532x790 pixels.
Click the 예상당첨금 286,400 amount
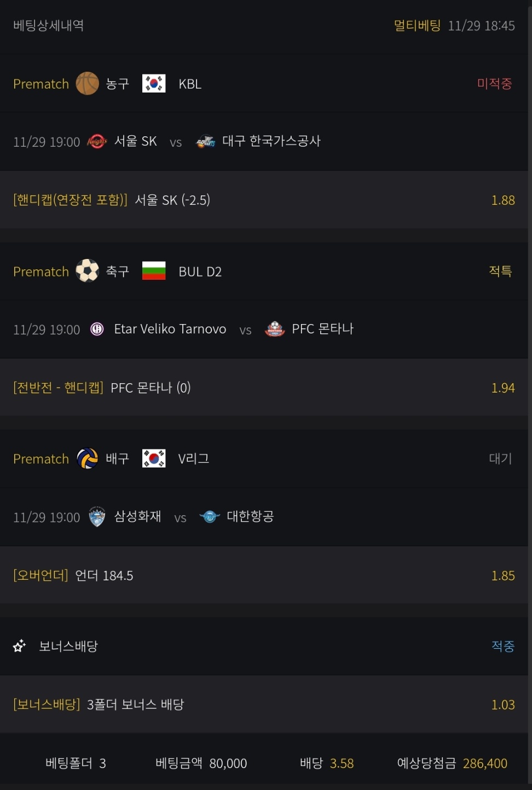pos(484,763)
